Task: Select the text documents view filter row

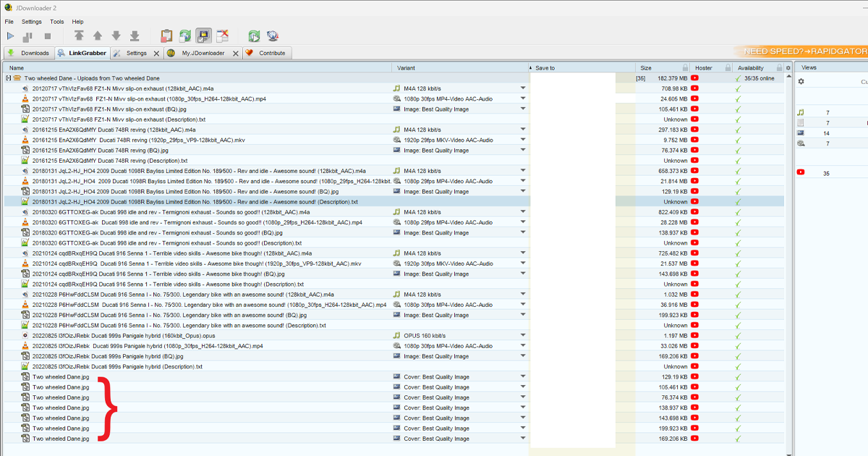Action: (x=832, y=123)
